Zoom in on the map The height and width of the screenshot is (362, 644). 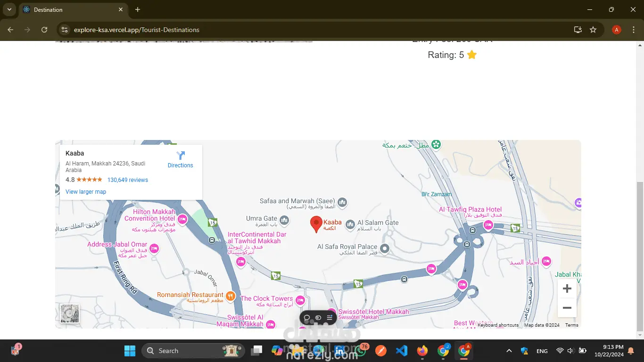(567, 288)
